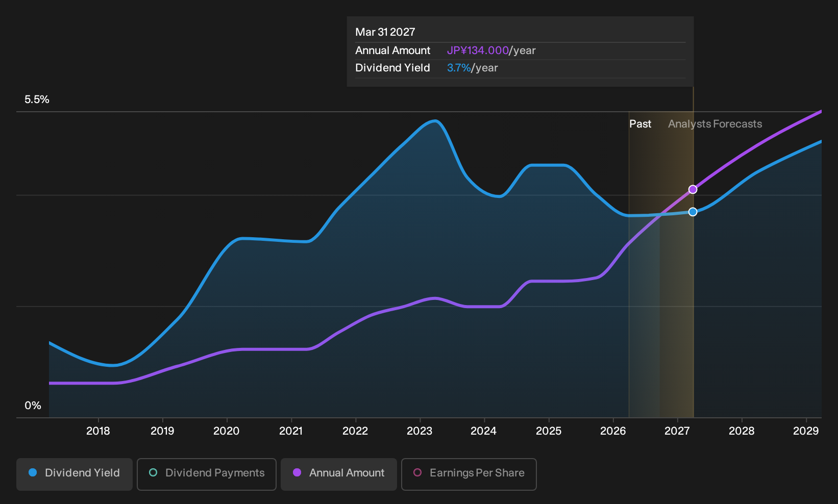
Task: Click the Mar 31 2027 tooltip date
Action: coord(385,32)
